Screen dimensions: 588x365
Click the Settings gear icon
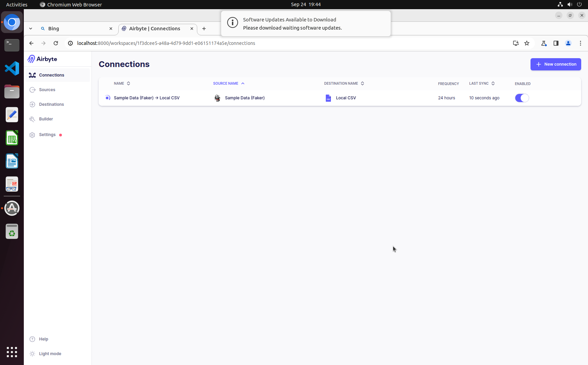click(x=32, y=135)
